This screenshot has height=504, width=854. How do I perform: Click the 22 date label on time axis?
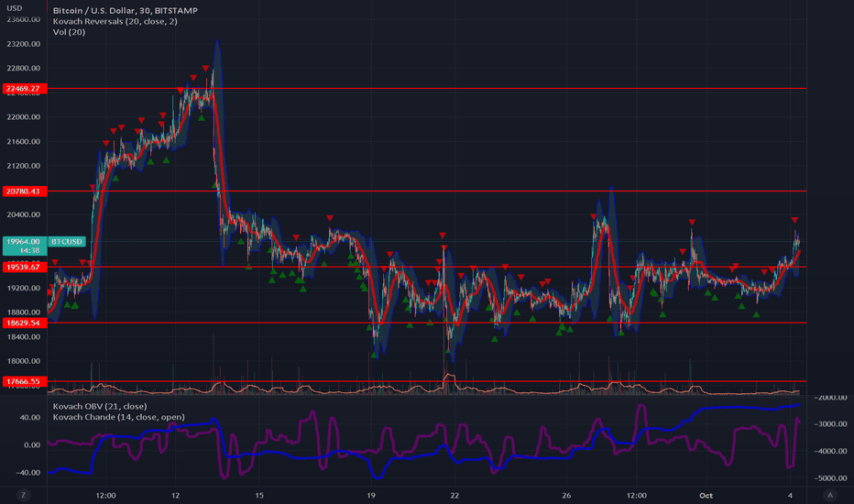(454, 495)
